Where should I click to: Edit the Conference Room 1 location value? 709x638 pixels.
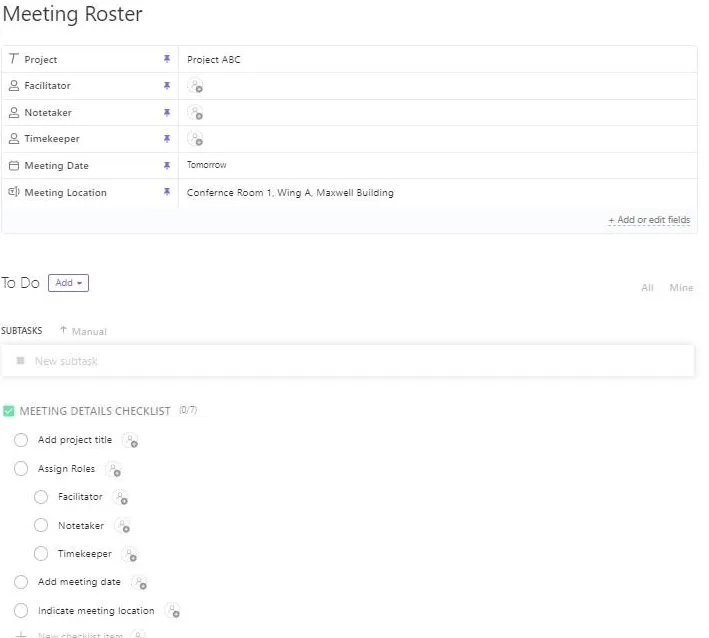[x=290, y=193]
